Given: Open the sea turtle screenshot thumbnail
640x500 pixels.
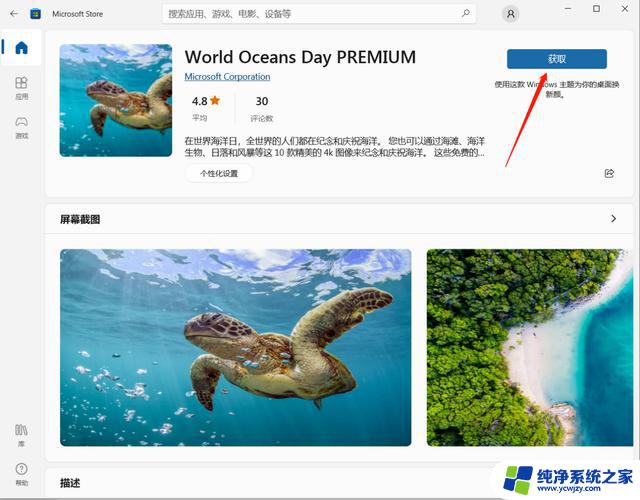Looking at the screenshot, I should click(x=236, y=347).
